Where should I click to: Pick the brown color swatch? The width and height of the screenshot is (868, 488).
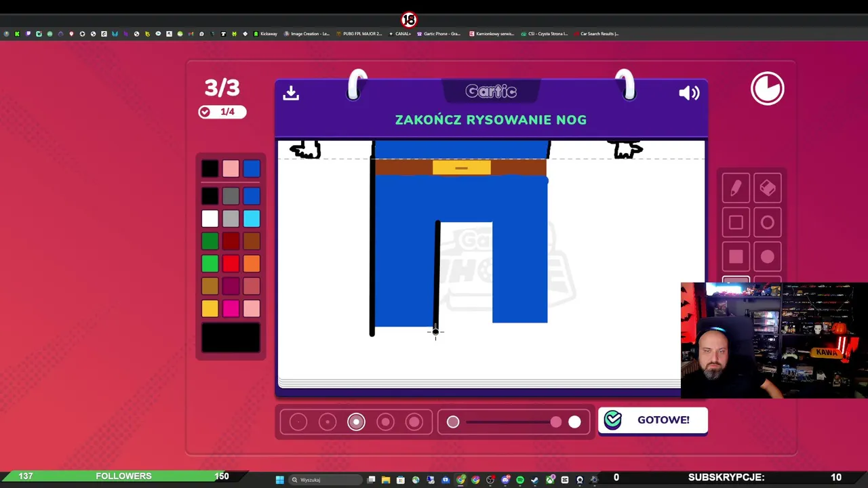pos(252,241)
